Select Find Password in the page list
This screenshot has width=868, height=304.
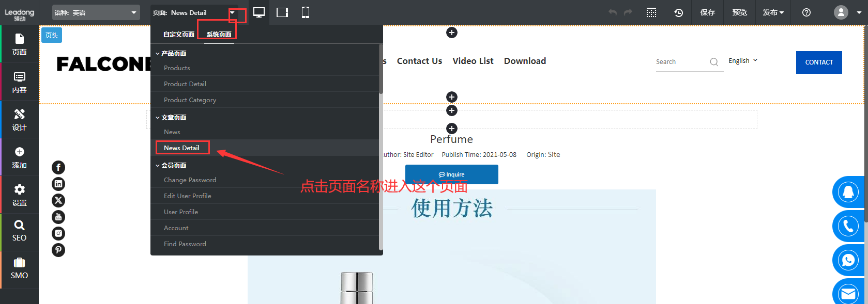coord(265,244)
